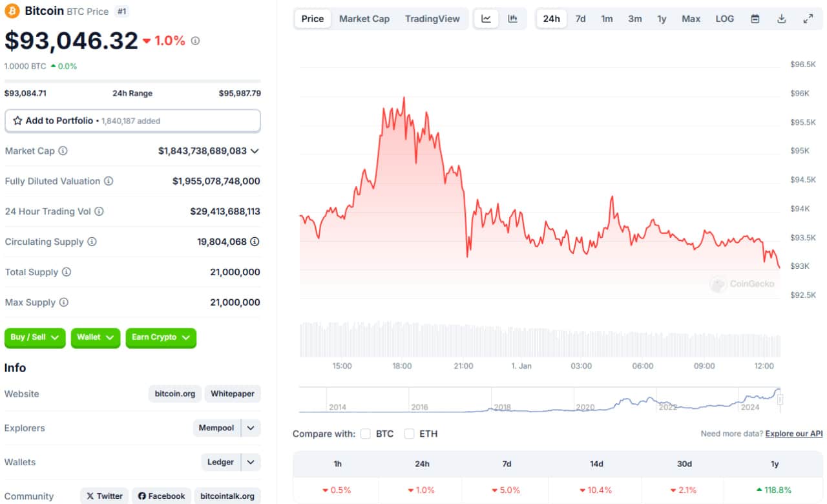Click the 1y change value 118.8%

[775, 490]
